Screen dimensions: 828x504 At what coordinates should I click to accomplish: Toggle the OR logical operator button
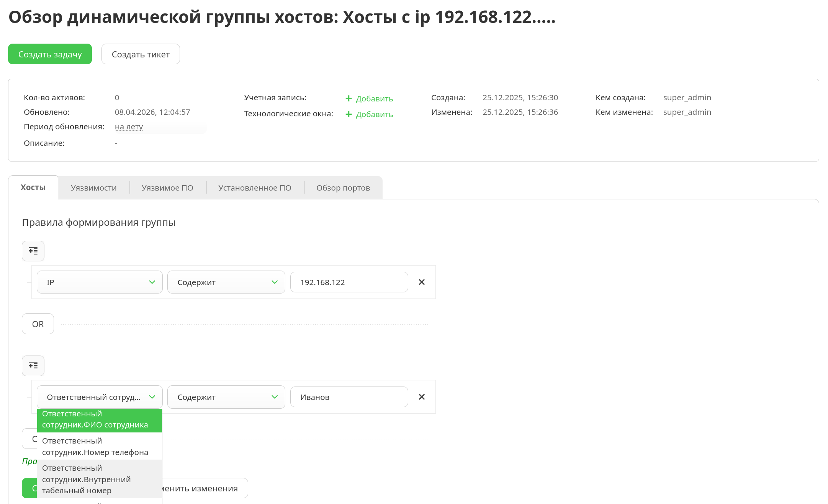click(x=38, y=324)
